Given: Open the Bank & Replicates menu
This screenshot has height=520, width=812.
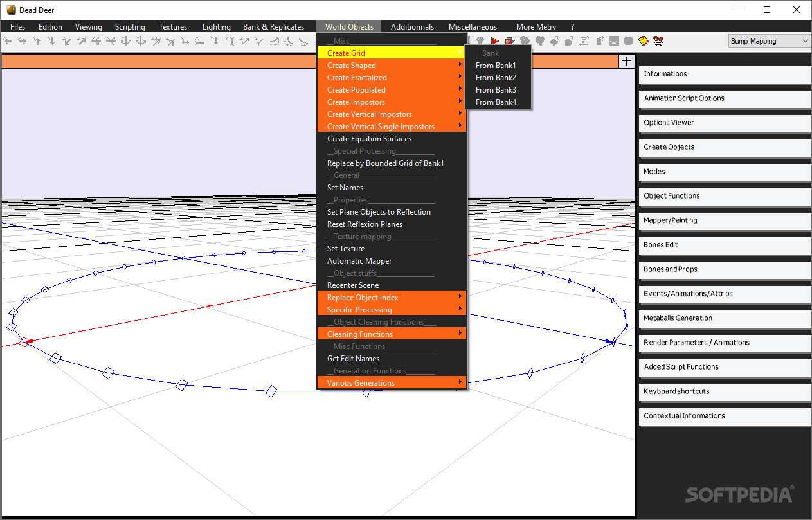Looking at the screenshot, I should (x=273, y=27).
